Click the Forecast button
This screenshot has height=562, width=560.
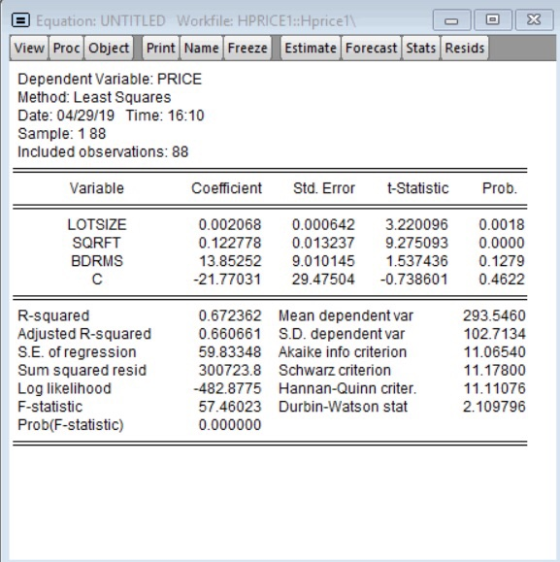click(x=371, y=48)
